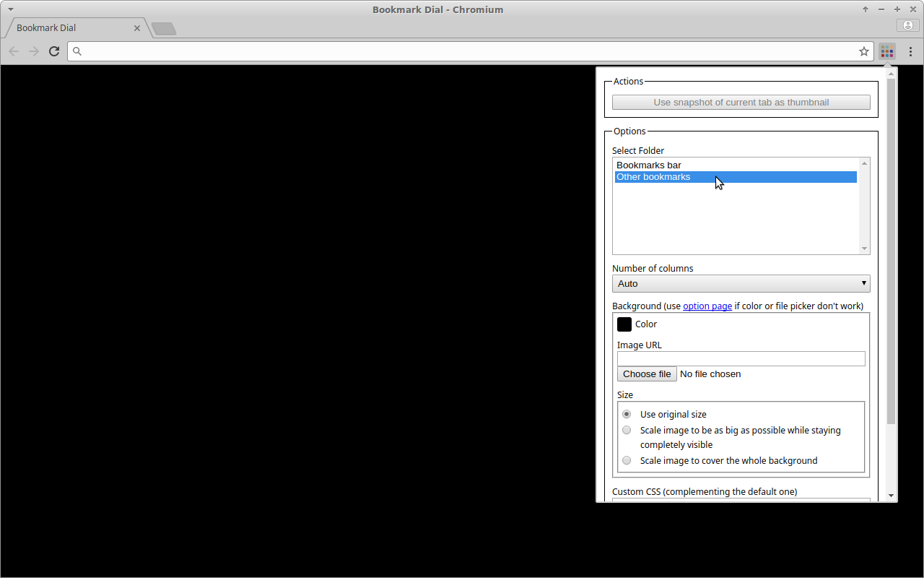This screenshot has height=578, width=924.
Task: Open the Chromium three-dot menu
Action: (910, 51)
